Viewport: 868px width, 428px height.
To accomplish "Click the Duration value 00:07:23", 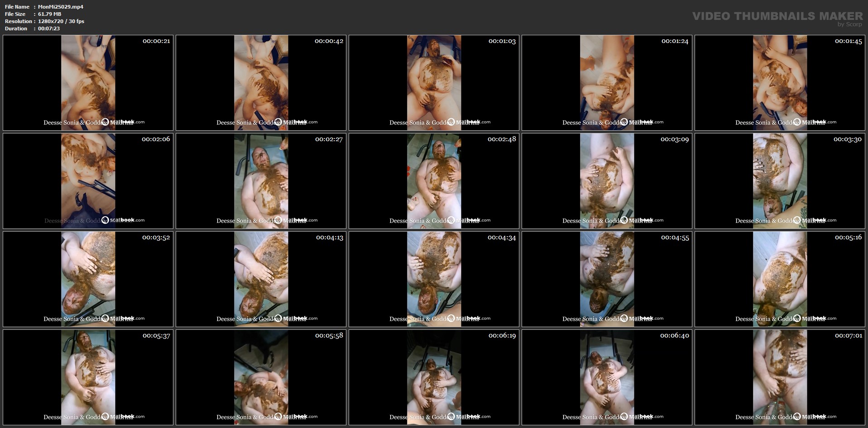I will (49, 29).
